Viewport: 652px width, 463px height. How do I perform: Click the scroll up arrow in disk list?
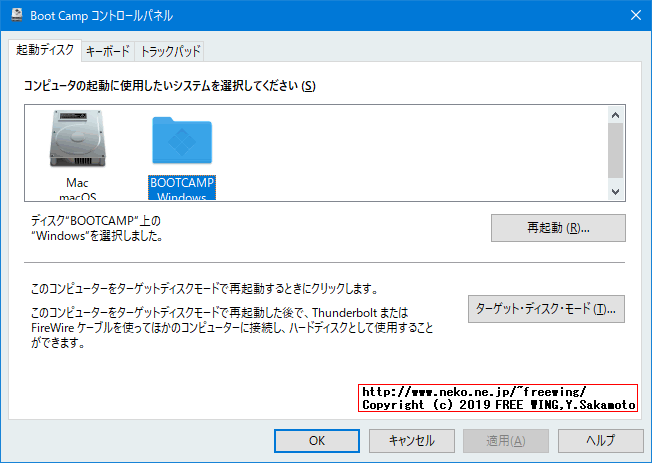tap(615, 115)
